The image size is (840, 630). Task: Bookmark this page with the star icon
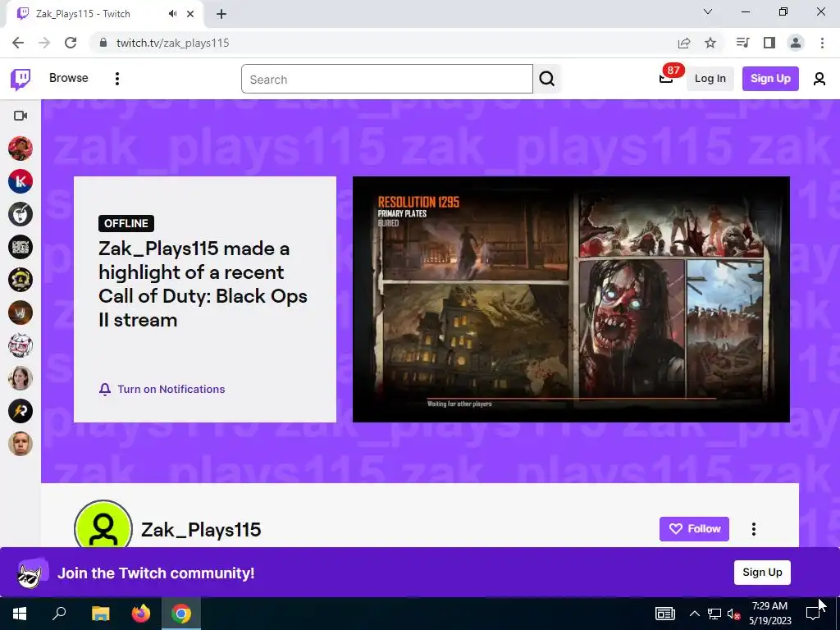[x=710, y=43]
